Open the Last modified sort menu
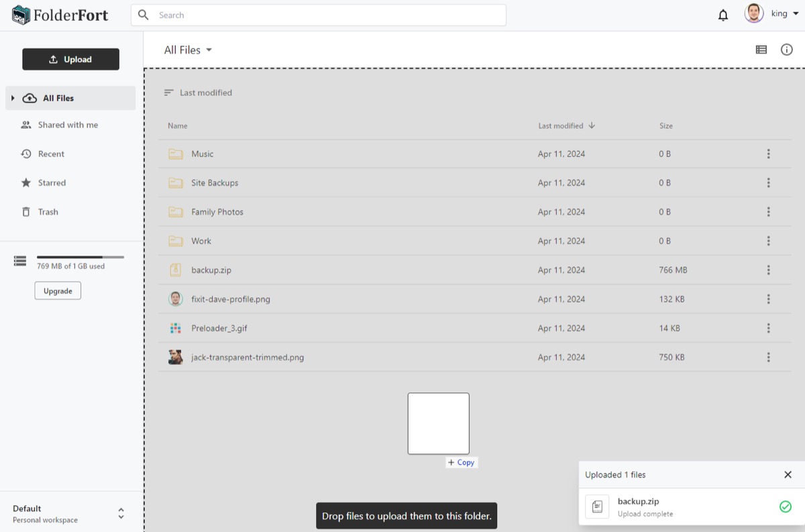 point(199,93)
